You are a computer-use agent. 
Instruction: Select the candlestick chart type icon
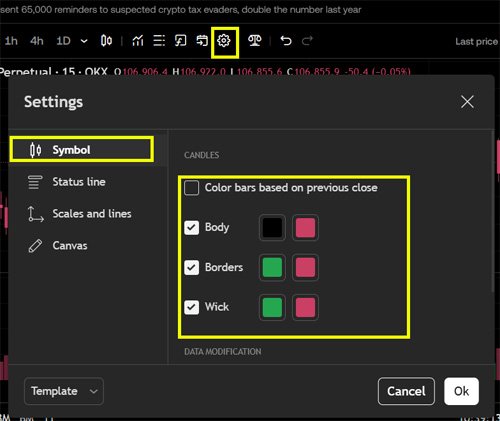coord(106,41)
